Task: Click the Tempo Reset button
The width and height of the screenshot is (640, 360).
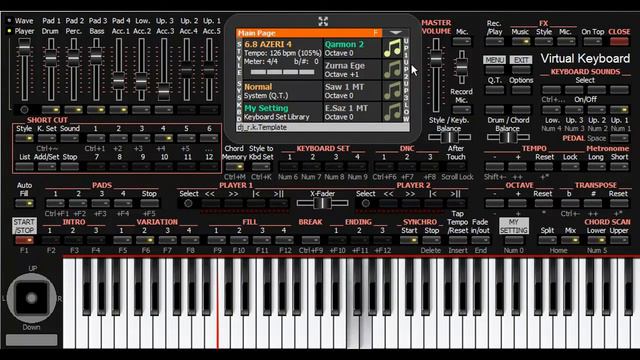Action: [544, 166]
